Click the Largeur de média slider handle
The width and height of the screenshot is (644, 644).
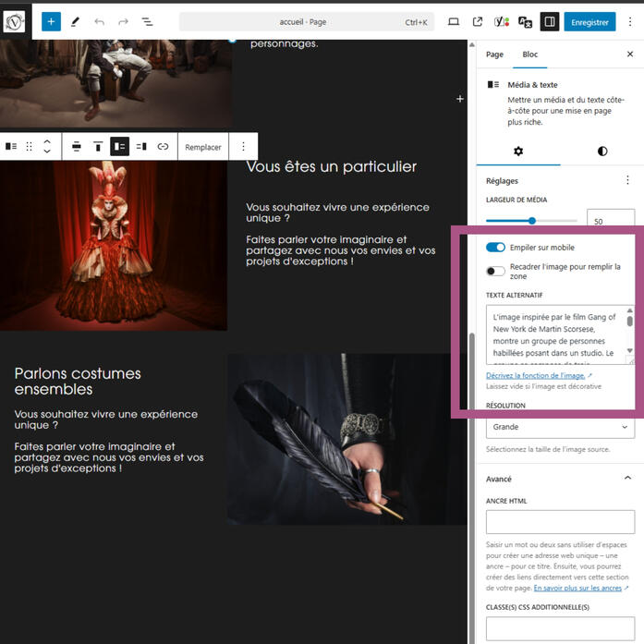[x=532, y=221]
